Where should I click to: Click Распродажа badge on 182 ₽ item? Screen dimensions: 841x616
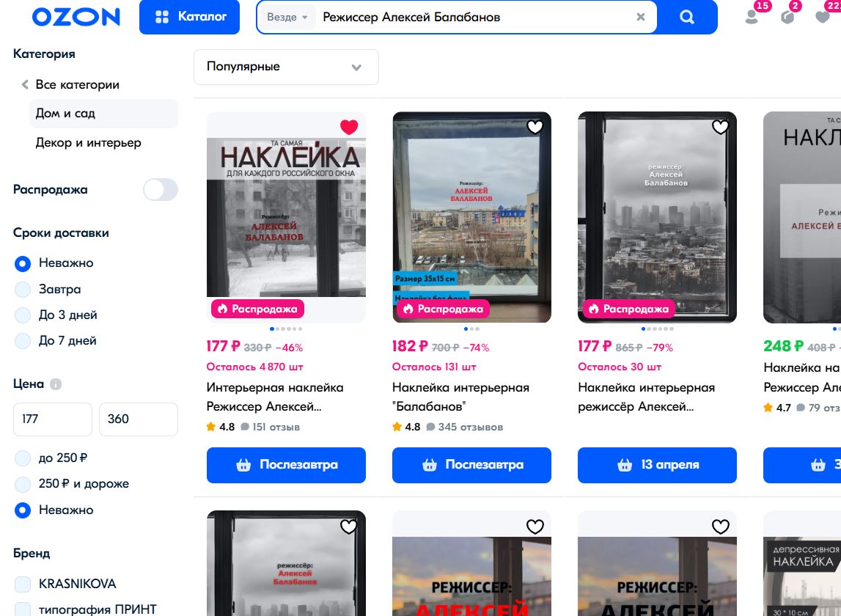pos(443,309)
